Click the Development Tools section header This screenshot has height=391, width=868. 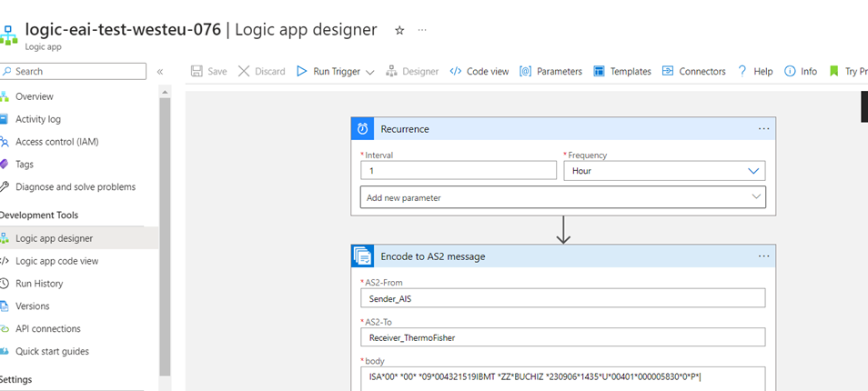tap(39, 216)
